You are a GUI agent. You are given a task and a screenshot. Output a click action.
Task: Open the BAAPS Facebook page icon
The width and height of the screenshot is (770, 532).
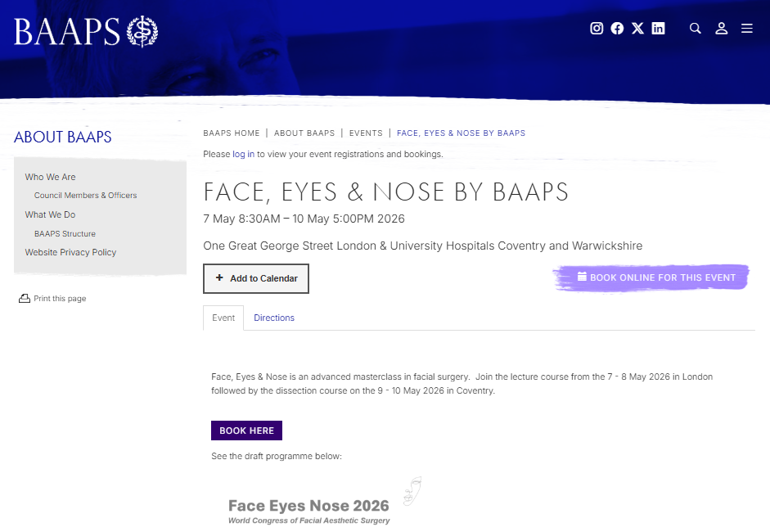pyautogui.click(x=617, y=29)
